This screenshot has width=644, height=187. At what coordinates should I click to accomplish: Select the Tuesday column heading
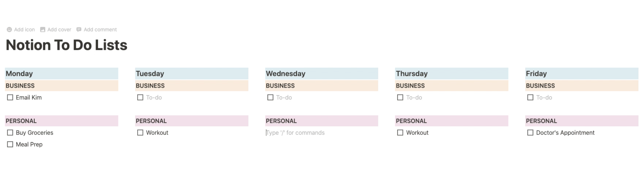(x=150, y=73)
